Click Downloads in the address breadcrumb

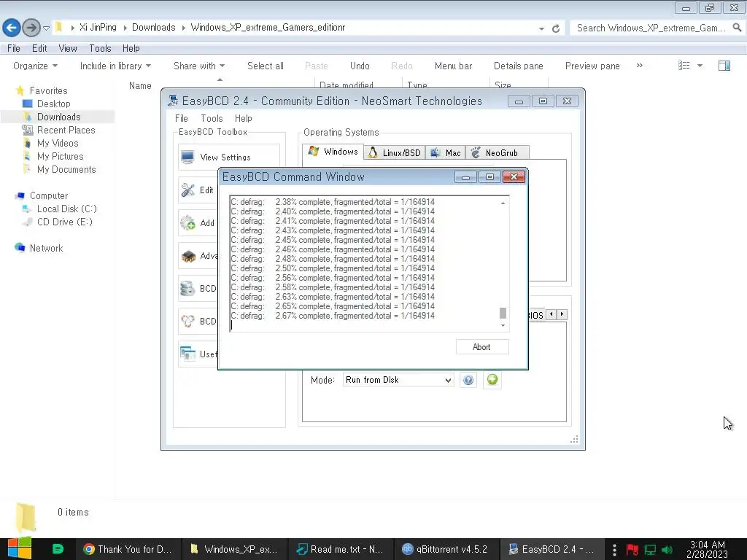(x=153, y=27)
